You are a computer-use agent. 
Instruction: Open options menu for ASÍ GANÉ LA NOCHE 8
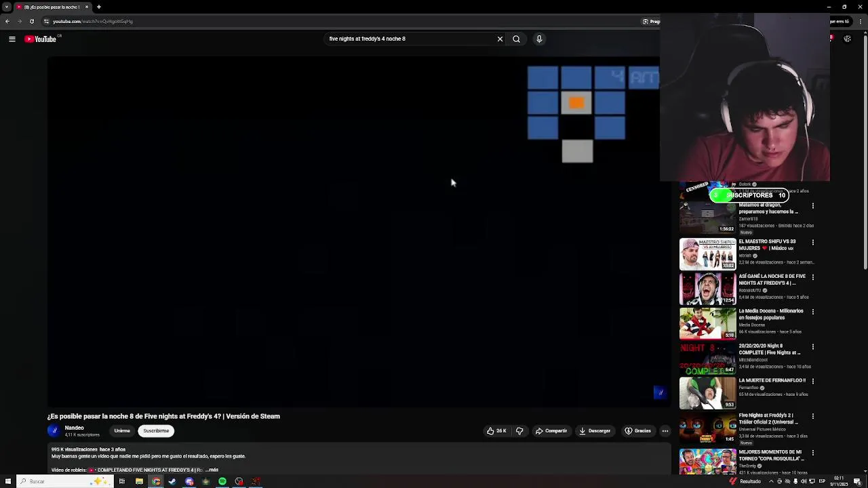(x=813, y=277)
